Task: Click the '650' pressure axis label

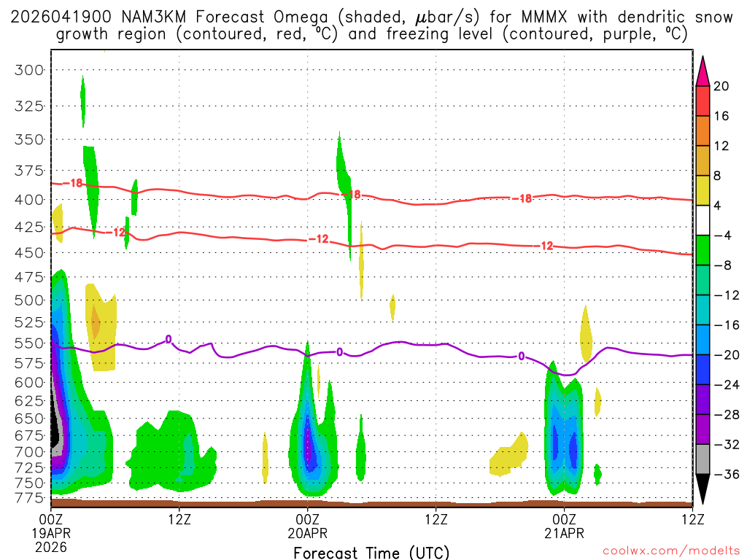Action: (29, 419)
